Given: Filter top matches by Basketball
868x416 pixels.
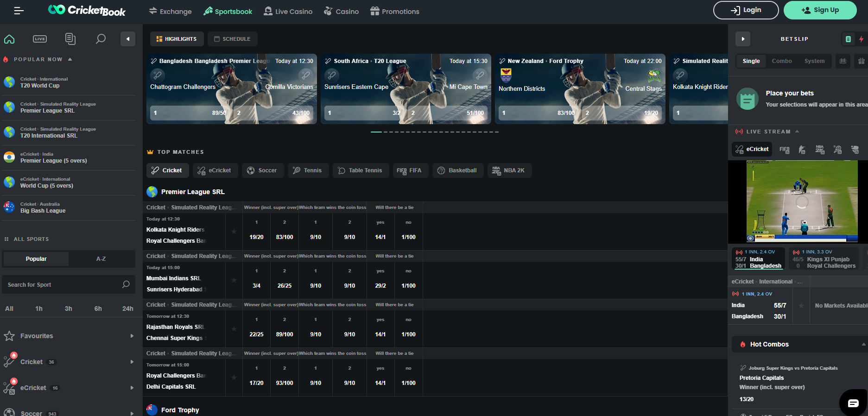Looking at the screenshot, I should 457,170.
